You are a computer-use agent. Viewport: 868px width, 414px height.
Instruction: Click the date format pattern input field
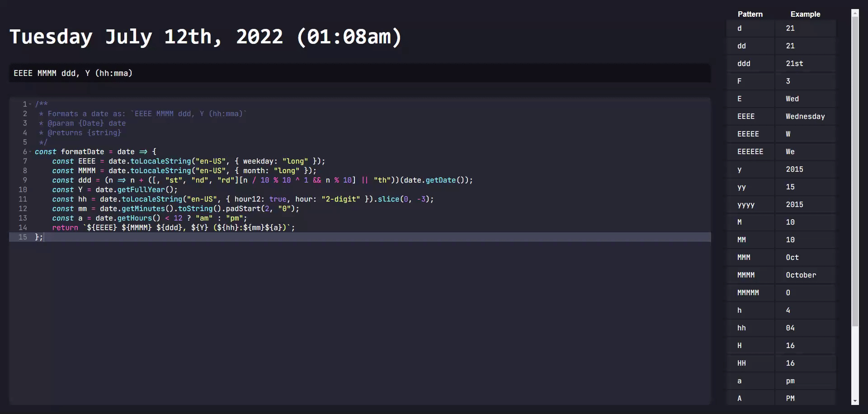359,73
